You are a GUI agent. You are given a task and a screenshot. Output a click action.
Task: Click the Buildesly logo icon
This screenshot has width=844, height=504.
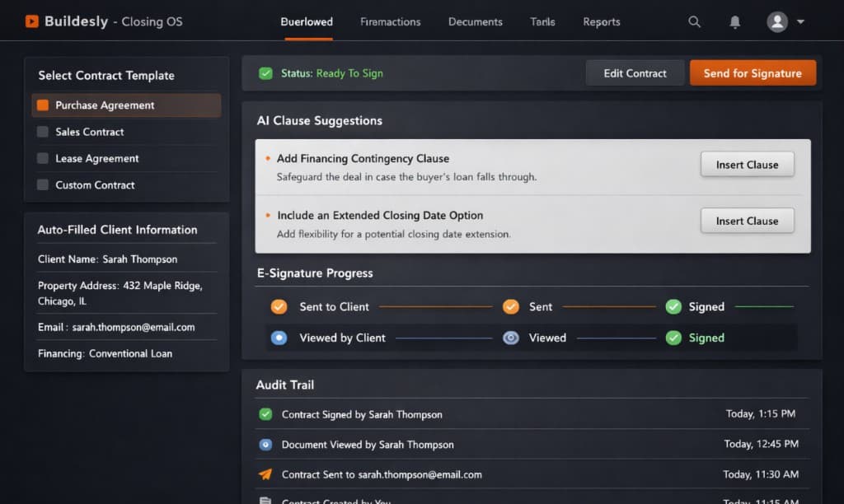coord(32,21)
